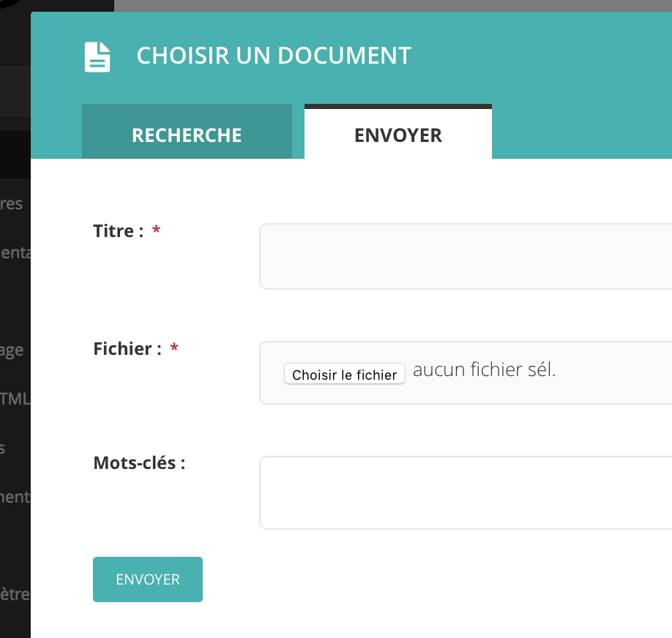Focus the Titre text field

pyautogui.click(x=466, y=256)
